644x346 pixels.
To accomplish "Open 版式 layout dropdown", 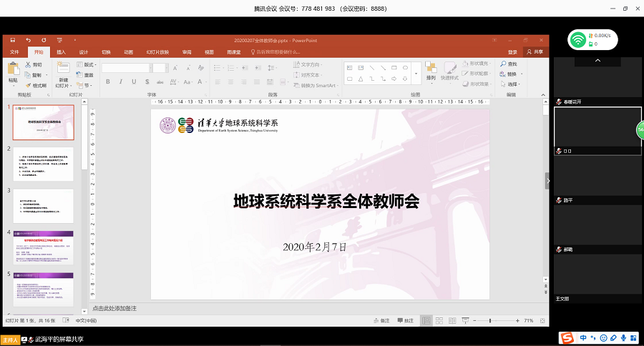I will (87, 65).
